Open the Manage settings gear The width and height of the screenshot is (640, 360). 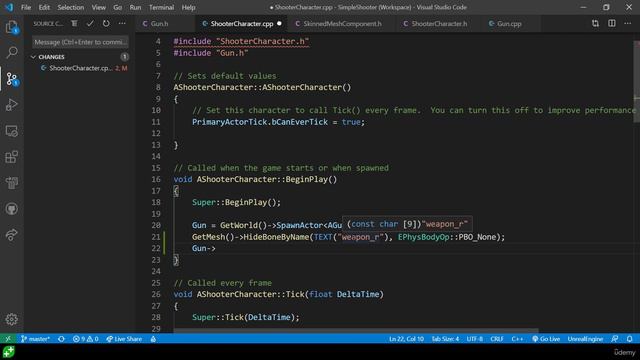11,319
